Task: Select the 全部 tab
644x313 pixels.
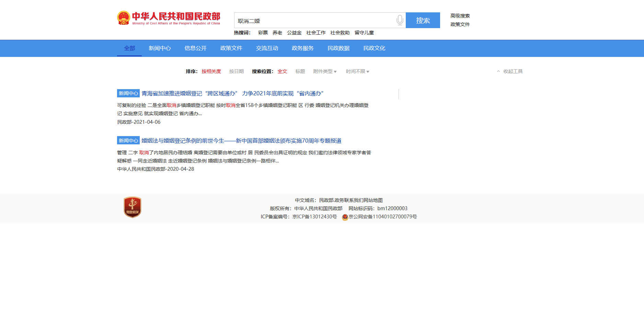Action: click(129, 48)
